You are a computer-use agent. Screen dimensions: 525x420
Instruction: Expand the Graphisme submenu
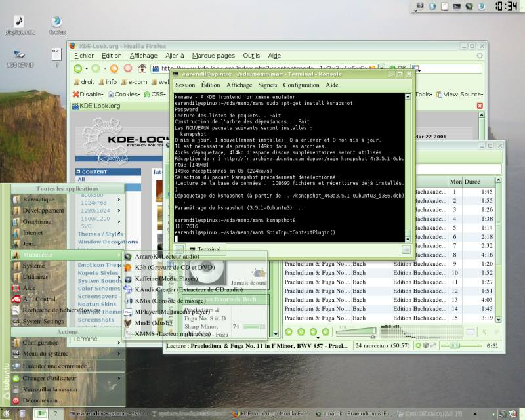[x=67, y=221]
